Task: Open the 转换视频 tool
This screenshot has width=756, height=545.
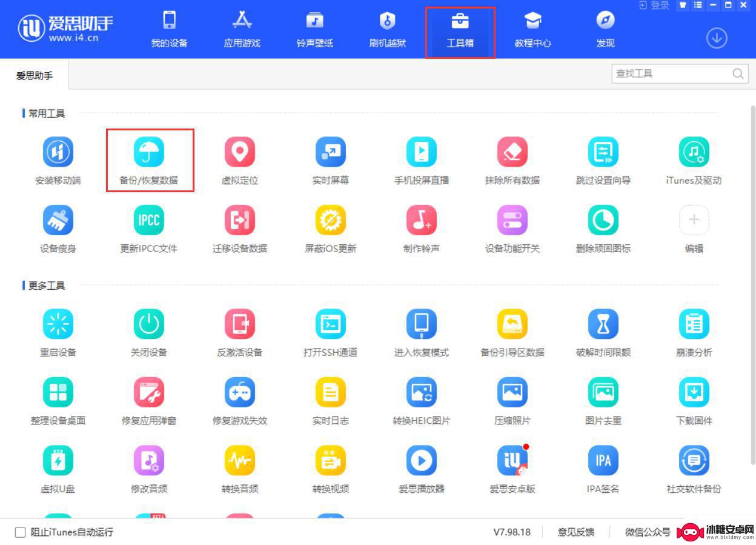Action: (x=331, y=461)
